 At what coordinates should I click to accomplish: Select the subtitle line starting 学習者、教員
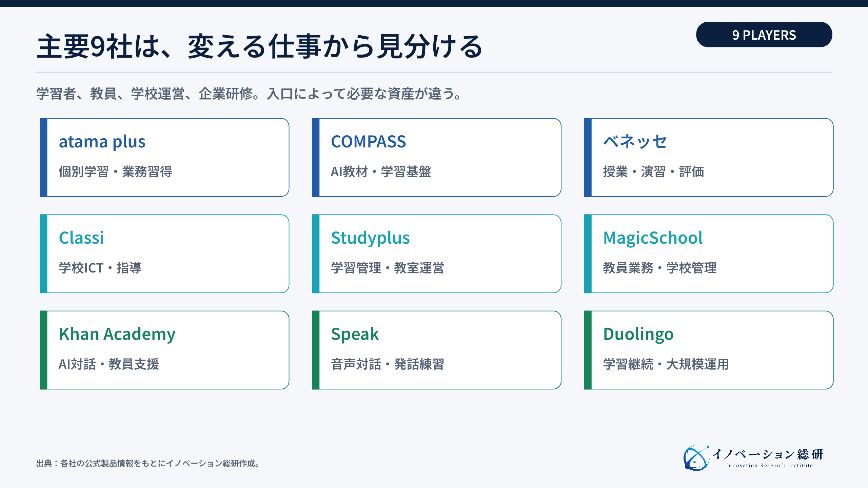pos(249,94)
